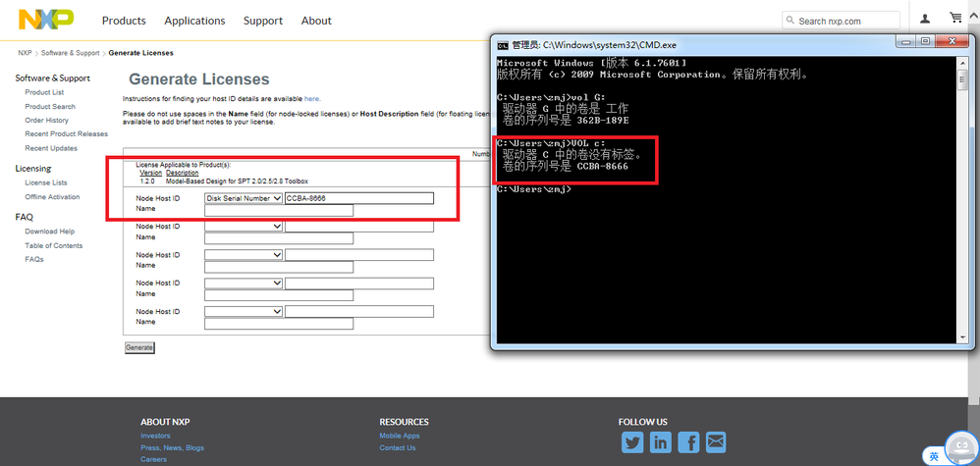Screen dimensions: 980x466
Task: Open the Products menu
Action: (124, 21)
